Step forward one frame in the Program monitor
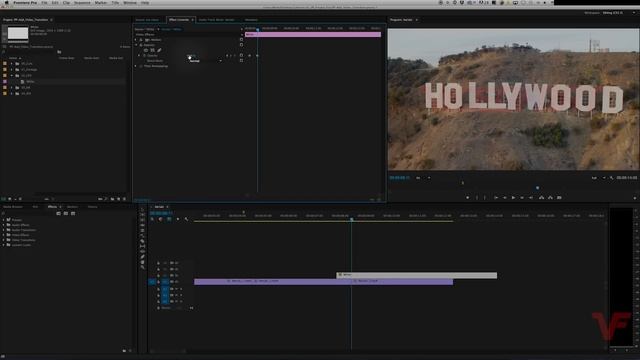The width and height of the screenshot is (640, 360). [x=522, y=198]
